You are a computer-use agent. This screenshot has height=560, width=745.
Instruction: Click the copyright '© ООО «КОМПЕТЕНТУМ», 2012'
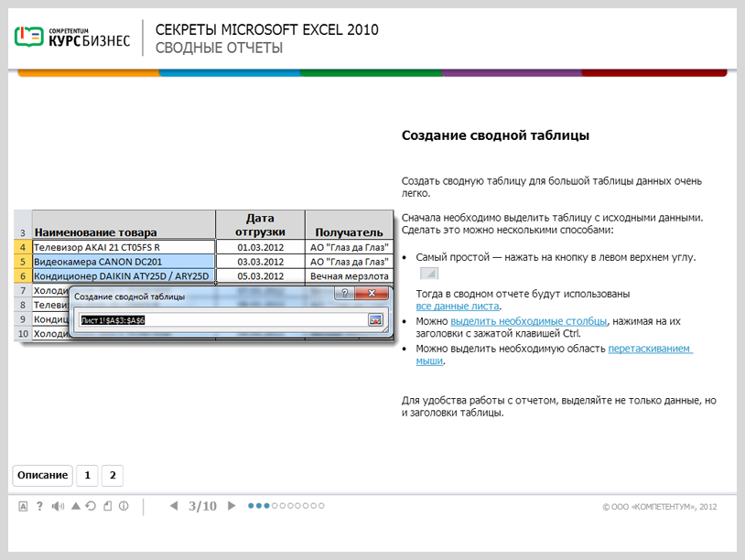click(x=660, y=507)
